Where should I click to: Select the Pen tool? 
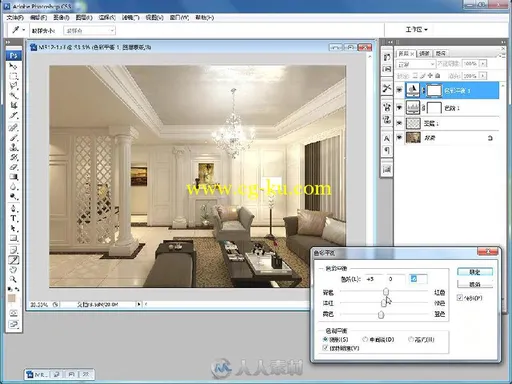[x=13, y=208]
